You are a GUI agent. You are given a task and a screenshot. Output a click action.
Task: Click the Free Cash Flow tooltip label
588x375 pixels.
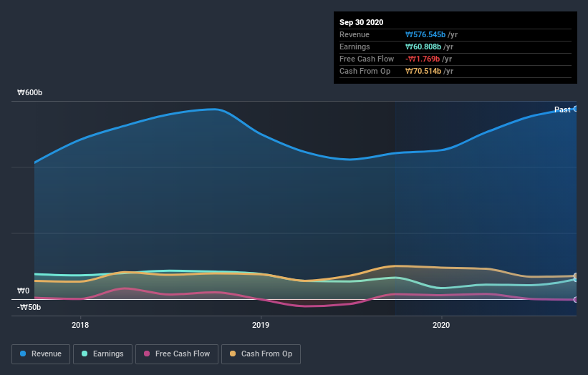pos(367,59)
